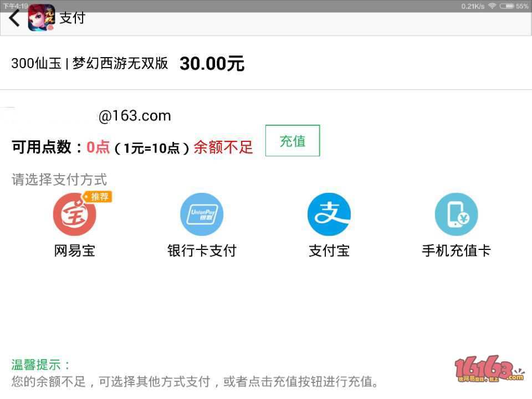The width and height of the screenshot is (532, 399).
Task: Tap the 您的余额不足 tip message
Action: pyautogui.click(x=195, y=381)
